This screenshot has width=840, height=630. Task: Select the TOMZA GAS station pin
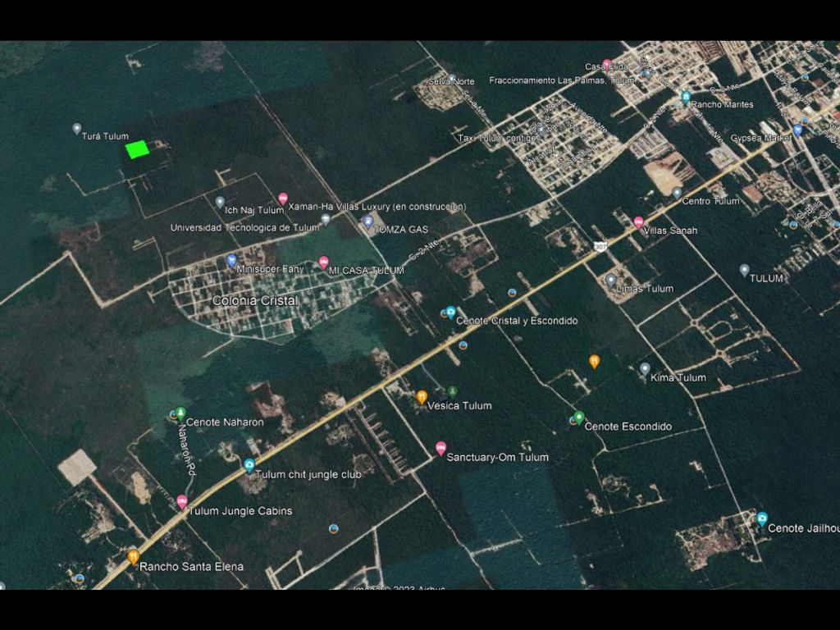pyautogui.click(x=367, y=221)
